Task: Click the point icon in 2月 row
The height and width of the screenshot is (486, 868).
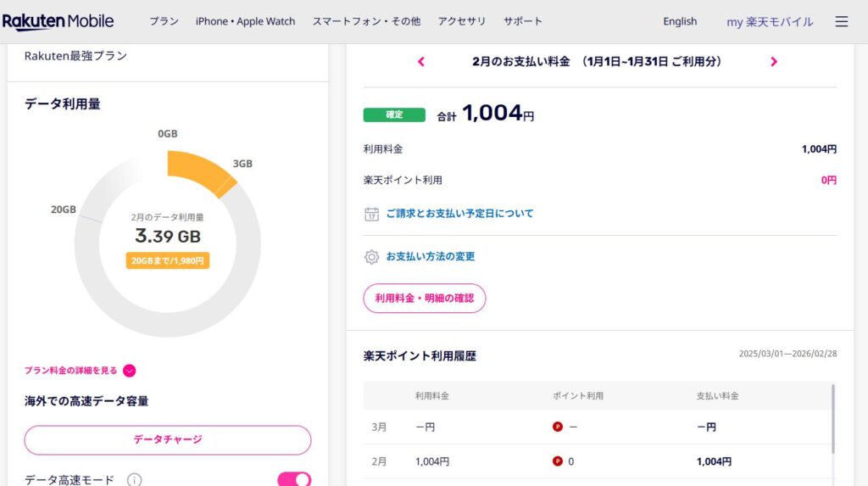Action: pos(558,461)
